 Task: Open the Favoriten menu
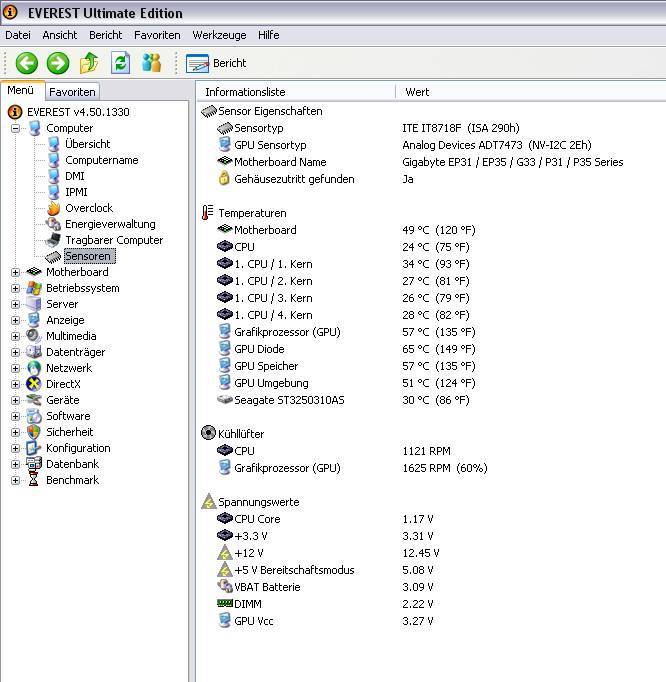157,35
